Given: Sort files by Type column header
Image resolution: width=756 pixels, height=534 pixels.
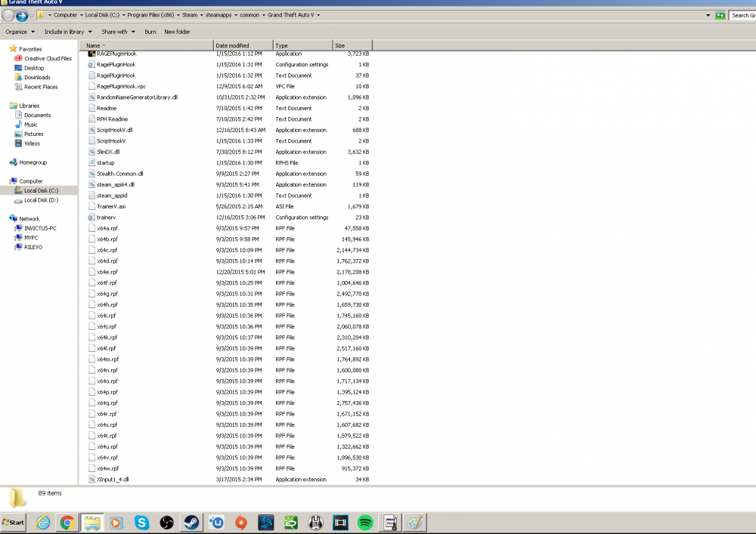Looking at the screenshot, I should pyautogui.click(x=303, y=46).
